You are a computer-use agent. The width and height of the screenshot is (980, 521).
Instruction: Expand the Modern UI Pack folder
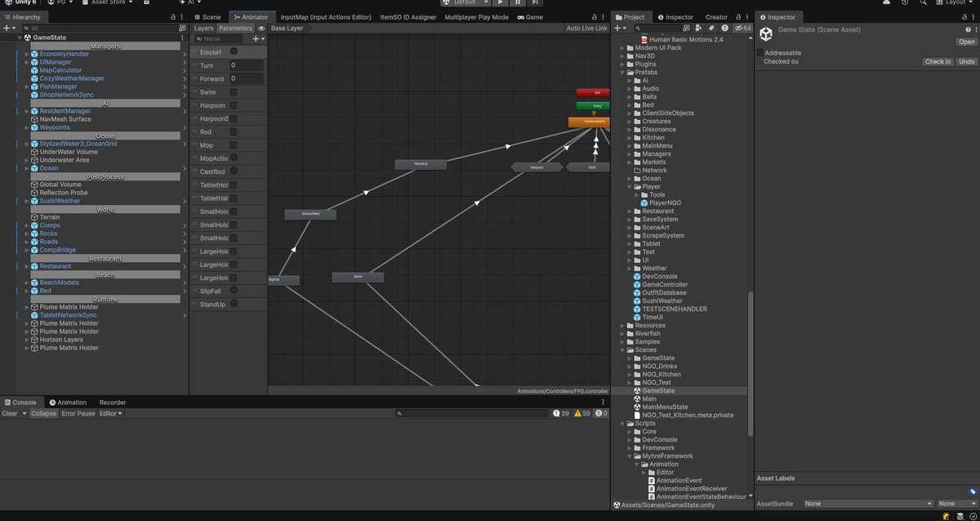[x=622, y=47]
